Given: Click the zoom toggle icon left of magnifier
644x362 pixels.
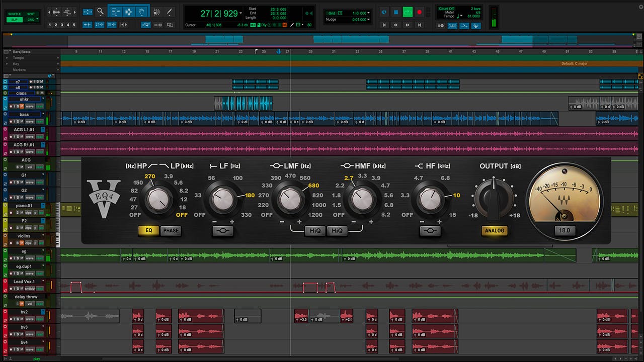Looking at the screenshot, I should pos(88,12).
